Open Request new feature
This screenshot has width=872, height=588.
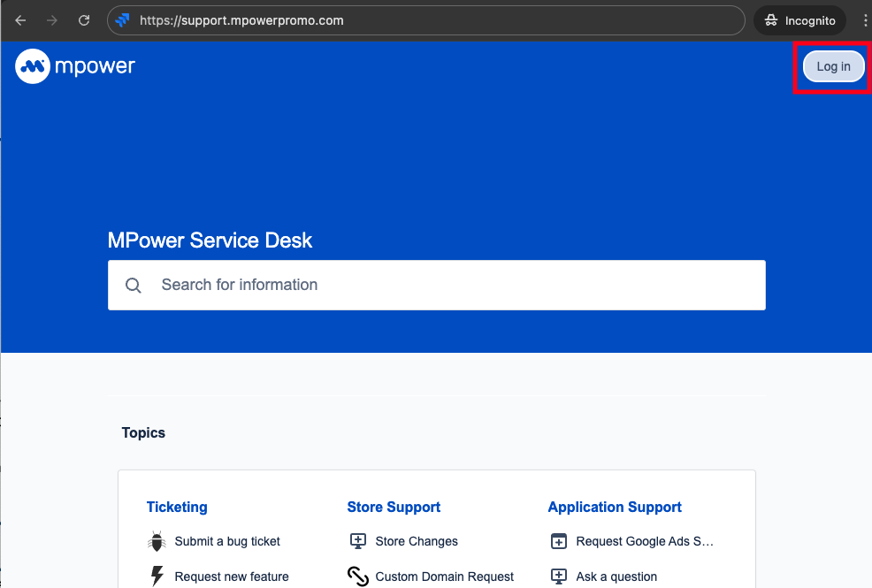232,577
